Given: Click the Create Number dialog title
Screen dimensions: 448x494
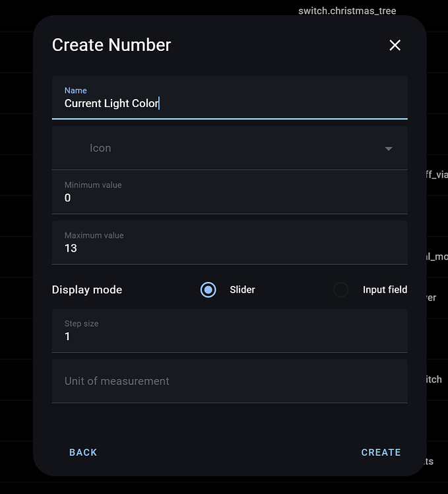Looking at the screenshot, I should tap(112, 45).
